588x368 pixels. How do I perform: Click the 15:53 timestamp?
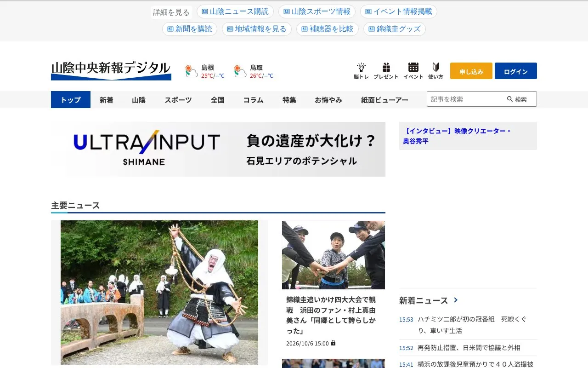pos(406,319)
